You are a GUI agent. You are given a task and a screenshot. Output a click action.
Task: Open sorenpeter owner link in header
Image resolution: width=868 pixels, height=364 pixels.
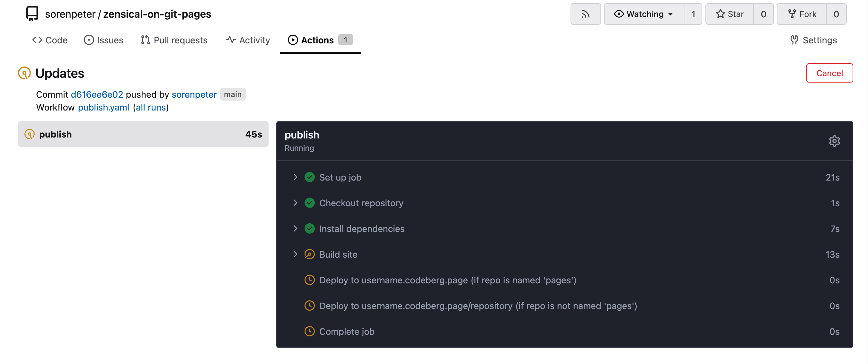click(70, 14)
